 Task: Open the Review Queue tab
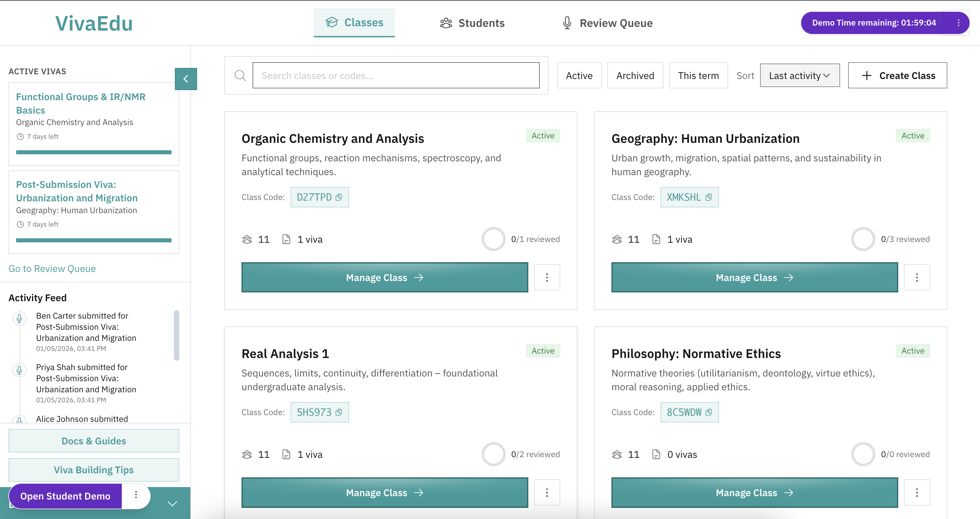pos(607,23)
